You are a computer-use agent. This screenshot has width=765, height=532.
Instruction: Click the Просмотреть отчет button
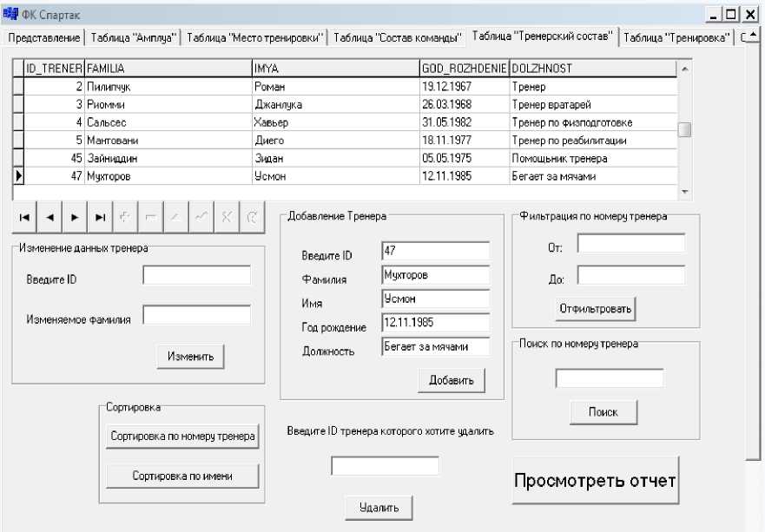595,480
